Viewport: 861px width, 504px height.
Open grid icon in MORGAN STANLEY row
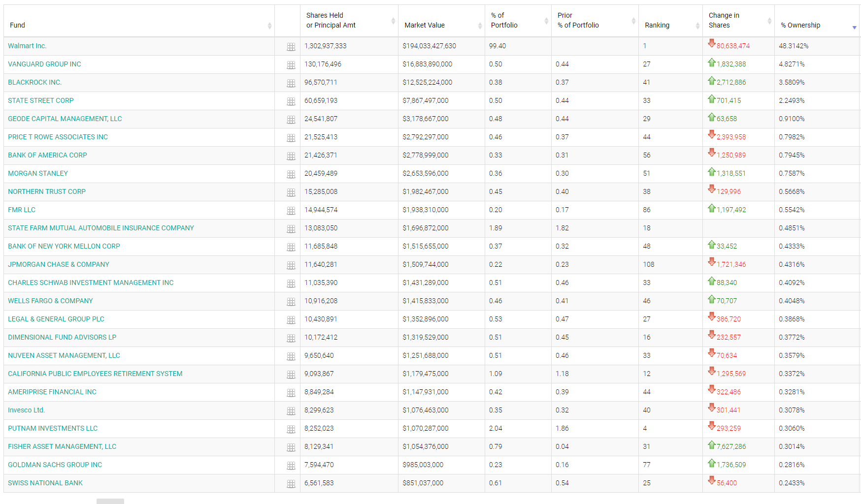coord(291,174)
